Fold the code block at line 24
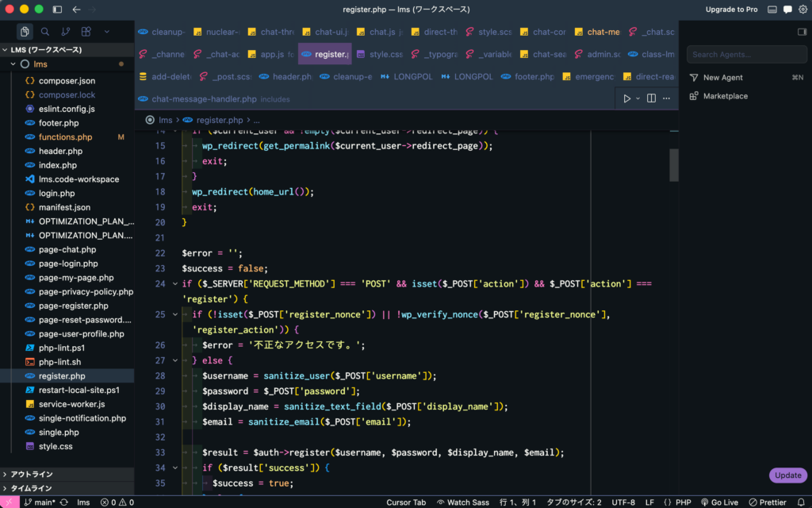 click(175, 283)
